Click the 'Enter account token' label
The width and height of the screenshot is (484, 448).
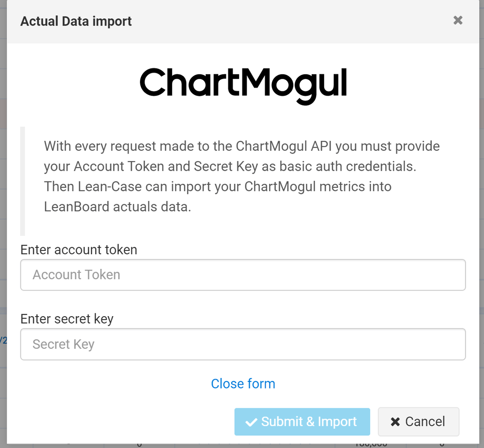(78, 250)
